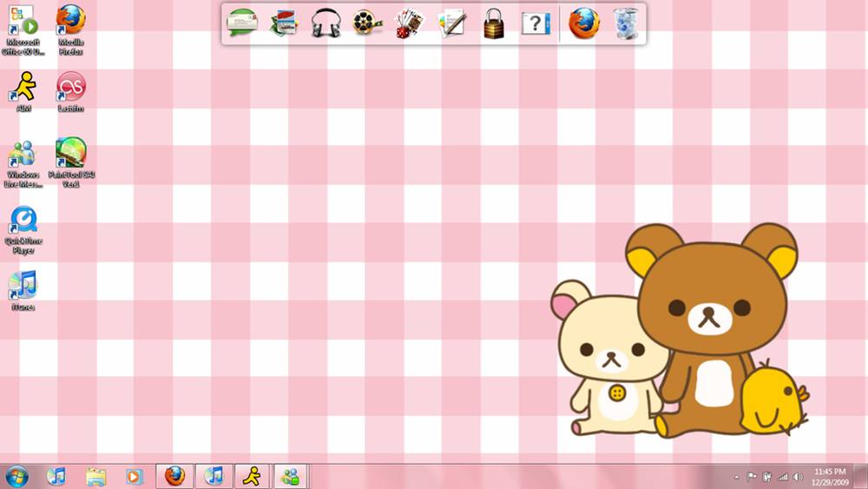Click the Show Desktop button at taskbar end
This screenshot has width=868, height=489.
(x=861, y=477)
